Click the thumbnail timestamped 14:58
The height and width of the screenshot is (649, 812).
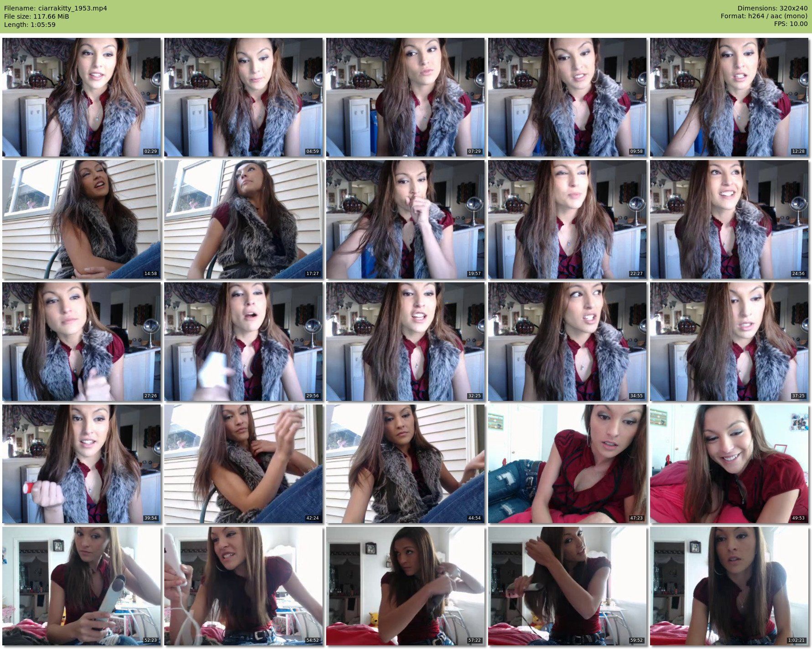point(81,219)
